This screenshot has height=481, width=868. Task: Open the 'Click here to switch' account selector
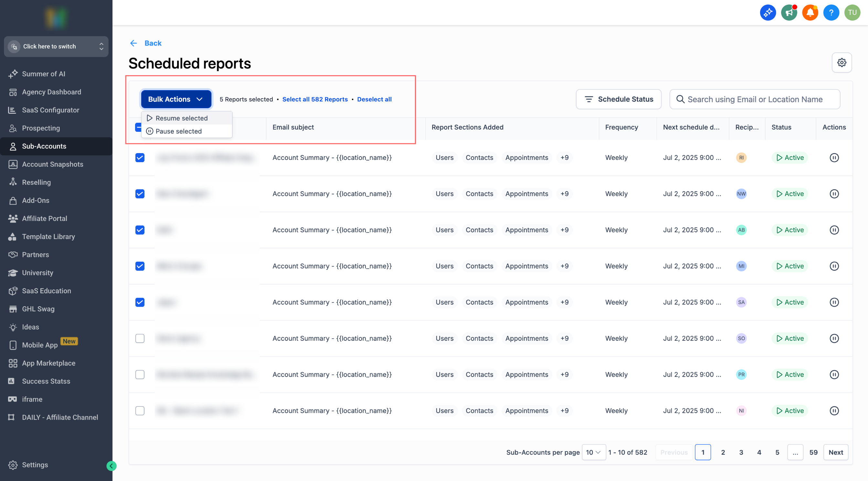(56, 47)
